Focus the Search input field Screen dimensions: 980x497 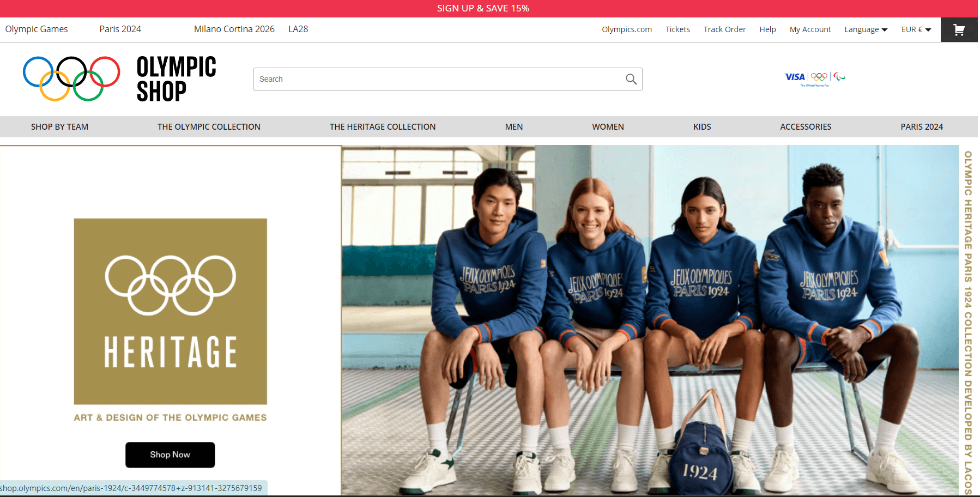click(447, 79)
